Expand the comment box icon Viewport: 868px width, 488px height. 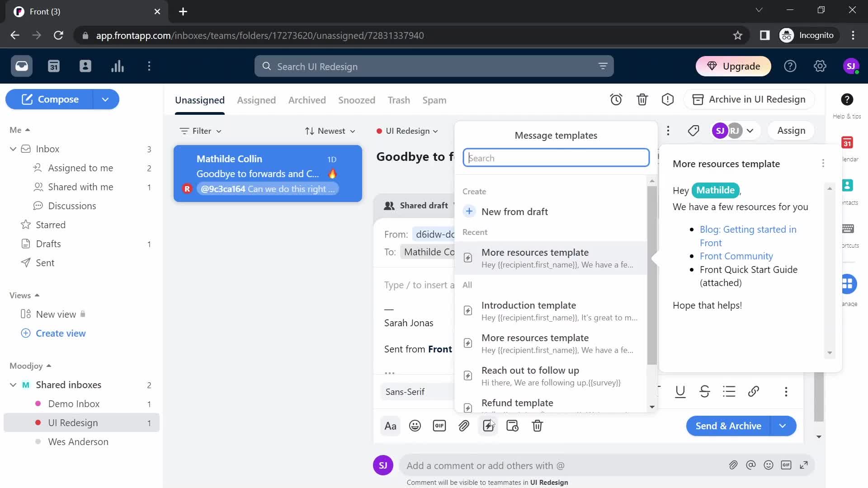point(804,465)
